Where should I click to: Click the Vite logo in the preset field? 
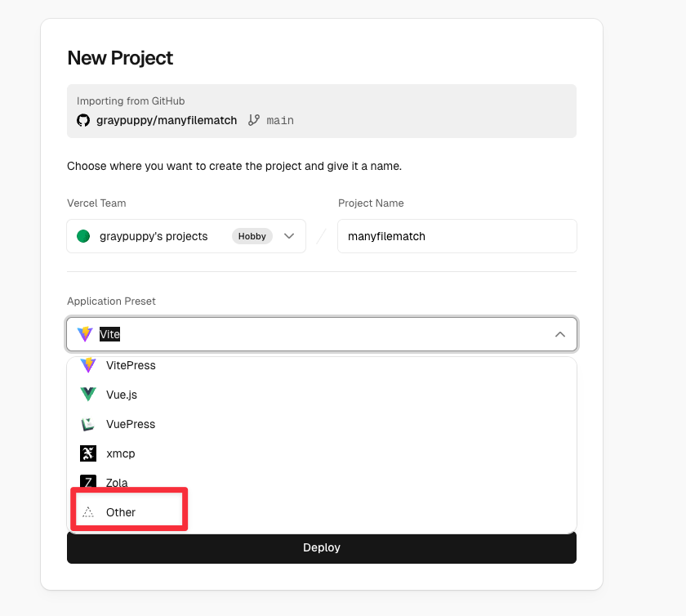click(x=85, y=334)
